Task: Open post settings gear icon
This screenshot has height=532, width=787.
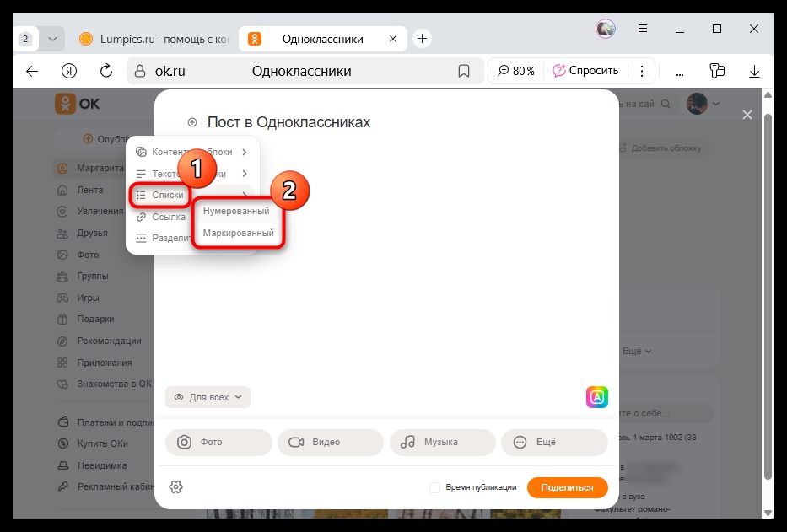Action: (x=175, y=486)
